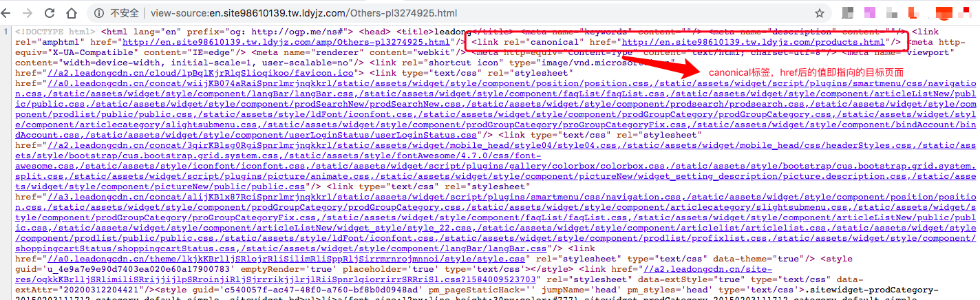
Task: Click the gray extension icon next to star
Action: pos(849,12)
